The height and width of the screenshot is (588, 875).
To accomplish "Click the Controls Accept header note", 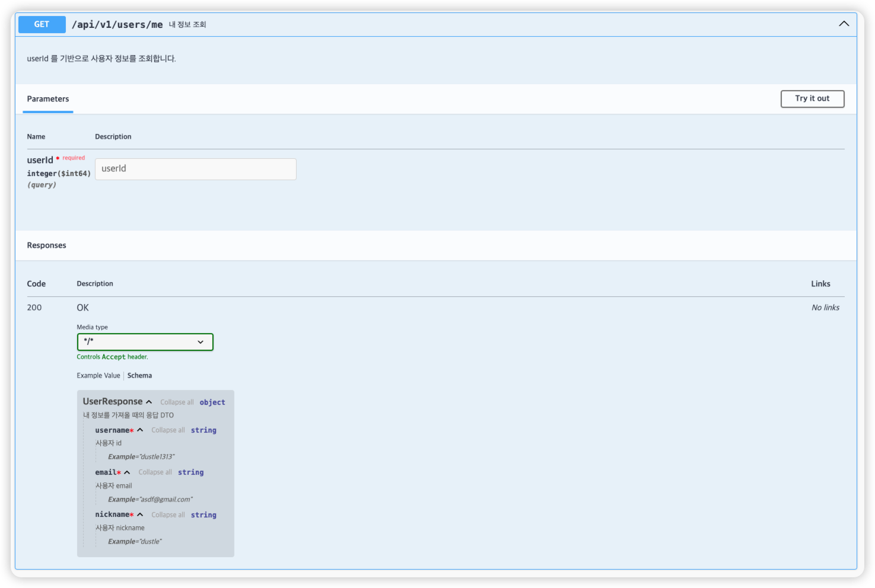I will coord(112,357).
